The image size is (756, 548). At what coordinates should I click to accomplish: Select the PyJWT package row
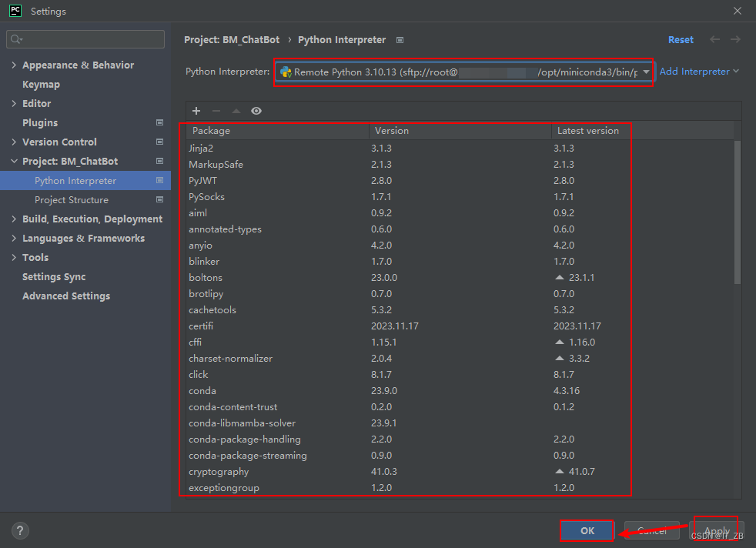click(x=460, y=181)
